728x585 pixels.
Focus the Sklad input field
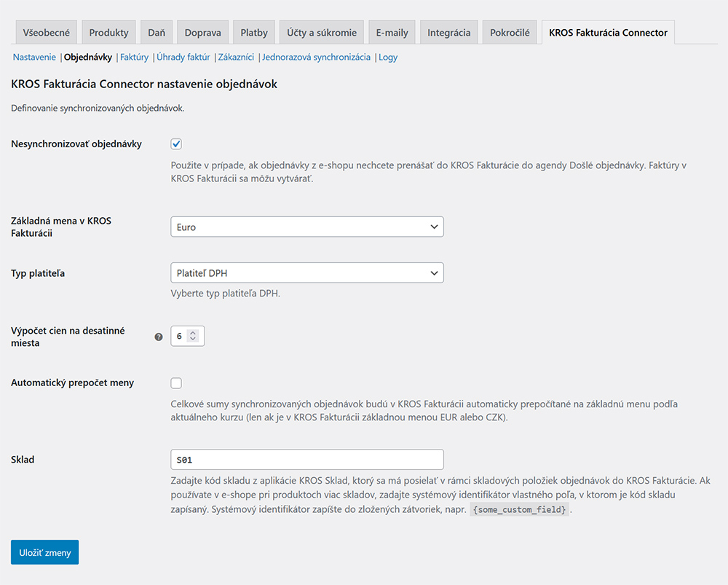coord(307,460)
